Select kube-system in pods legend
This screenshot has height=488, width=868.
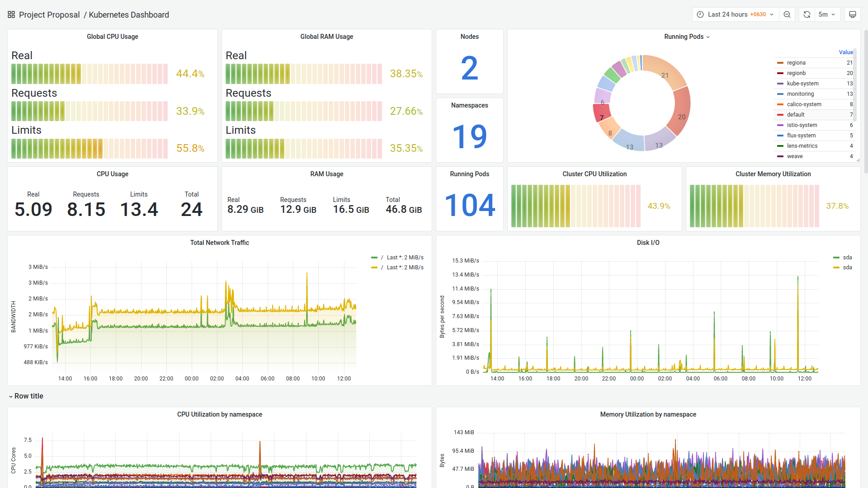[x=802, y=84]
